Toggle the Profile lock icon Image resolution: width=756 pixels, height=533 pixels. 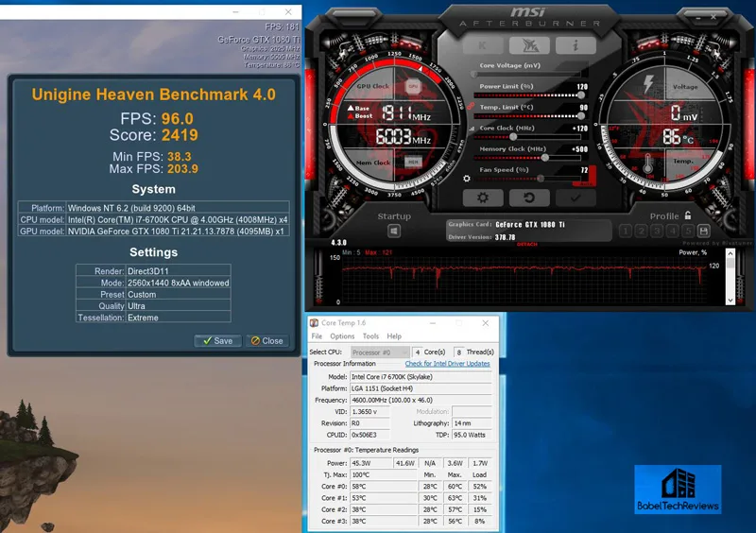coord(687,215)
